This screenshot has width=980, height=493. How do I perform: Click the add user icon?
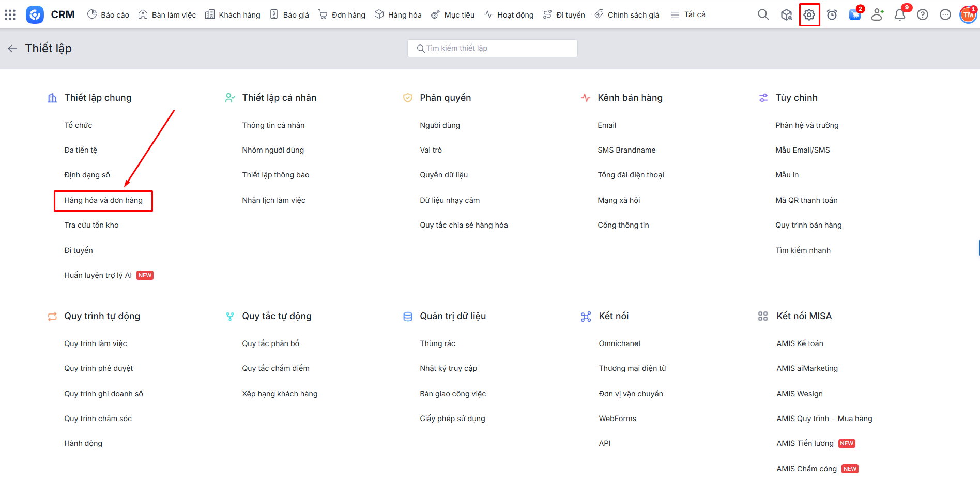(x=877, y=15)
